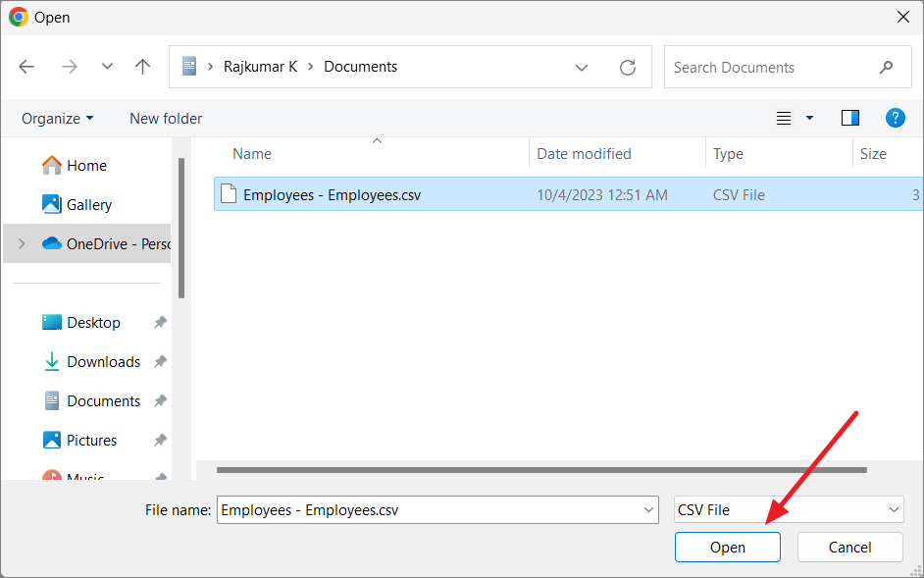924x578 pixels.
Task: Click Rajkumar K in the breadcrumb path
Action: click(260, 67)
